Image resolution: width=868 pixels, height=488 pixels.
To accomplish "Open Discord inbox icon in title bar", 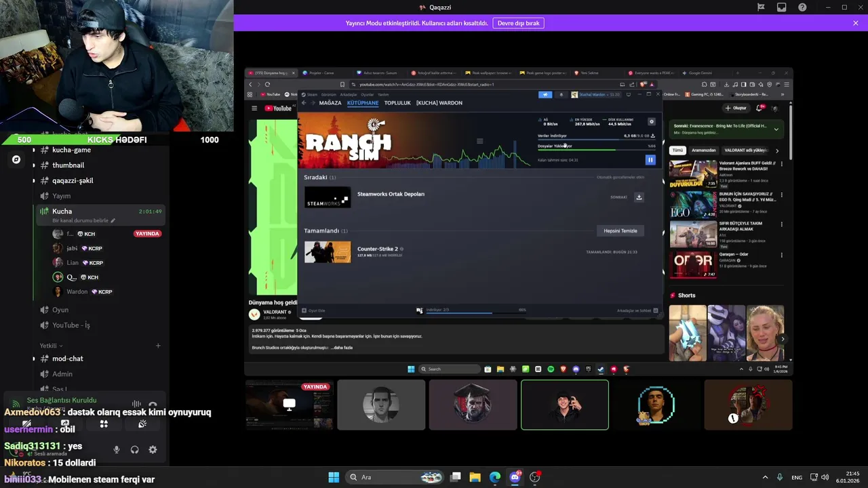I will click(x=782, y=7).
